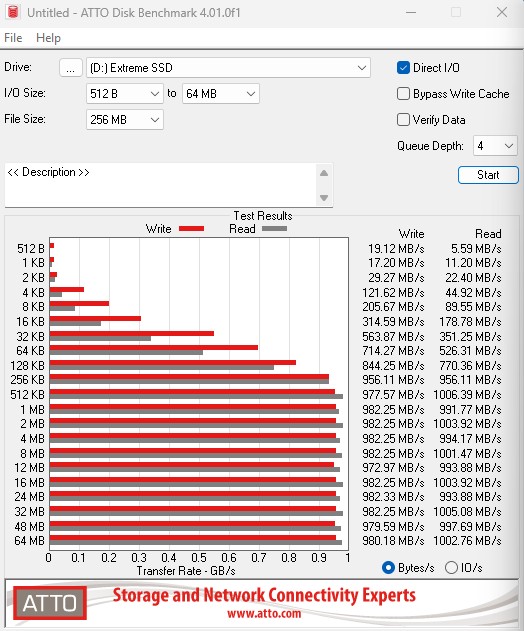Click the Write column header in results

pyautogui.click(x=411, y=234)
